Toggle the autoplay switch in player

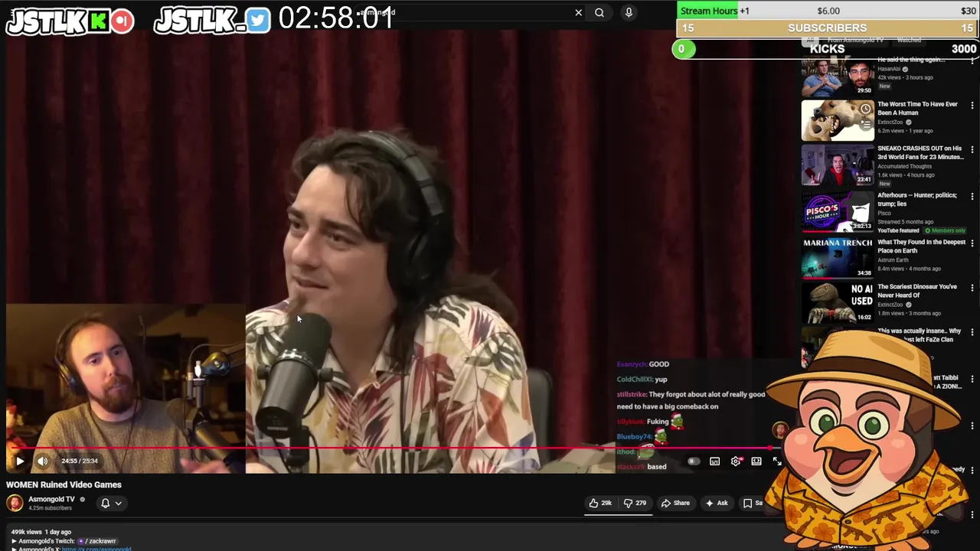click(694, 461)
